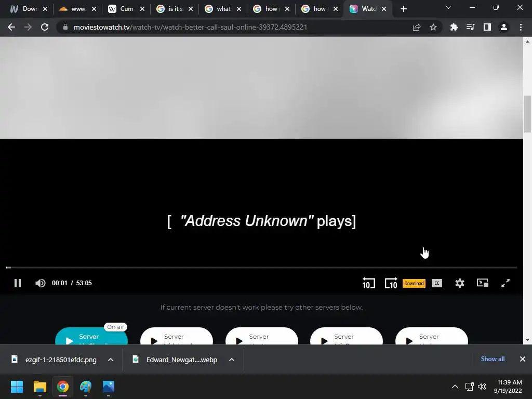
Task: Mute the video volume speaker icon
Action: click(40, 283)
